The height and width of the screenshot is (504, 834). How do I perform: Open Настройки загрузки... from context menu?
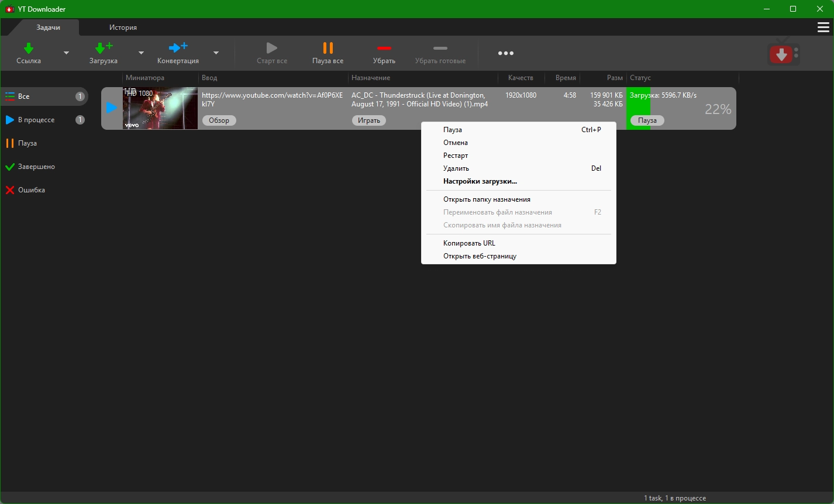(x=518, y=181)
